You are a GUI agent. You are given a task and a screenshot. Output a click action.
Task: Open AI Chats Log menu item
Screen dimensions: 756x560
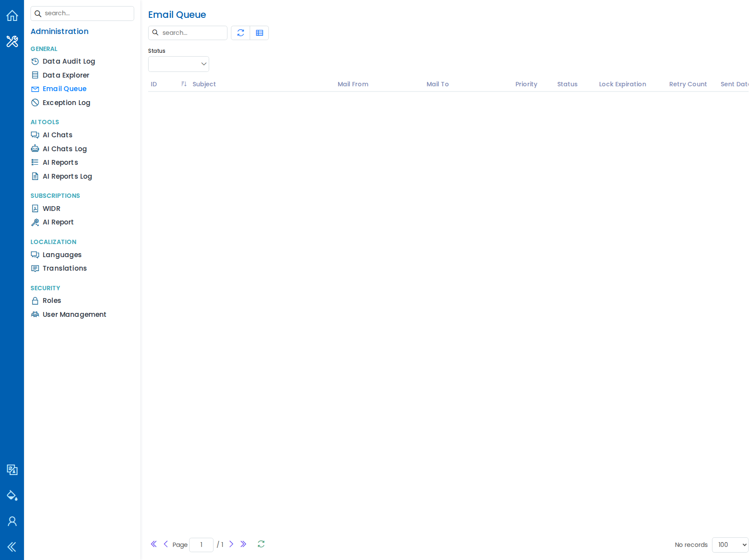[x=64, y=149]
